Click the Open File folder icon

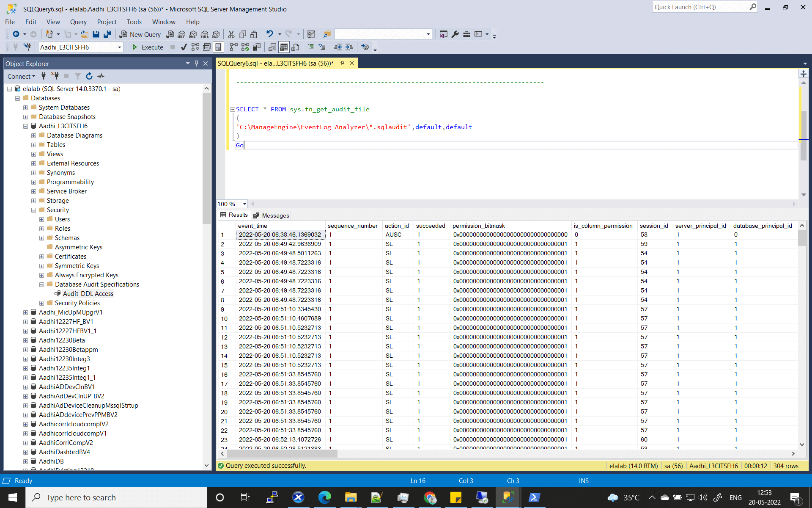tap(85, 34)
